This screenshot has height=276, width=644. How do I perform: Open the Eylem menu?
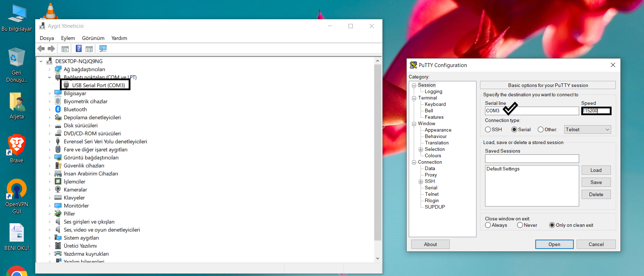click(68, 38)
